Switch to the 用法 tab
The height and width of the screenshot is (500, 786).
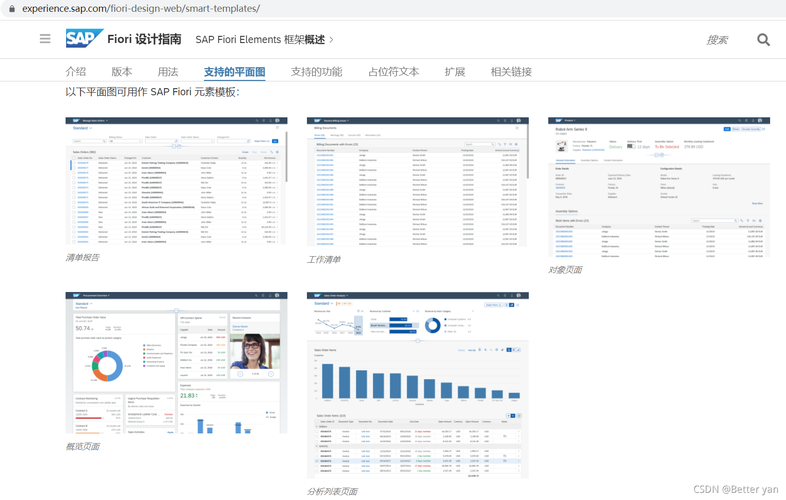click(x=168, y=72)
